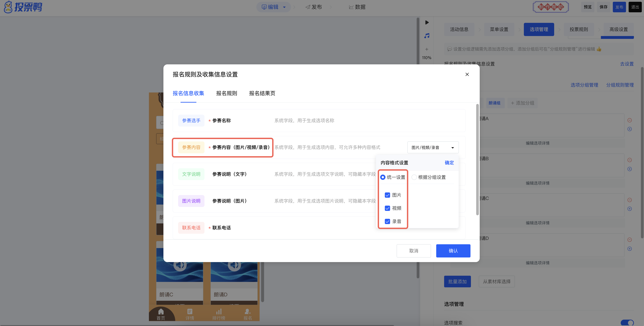
Task: Click 编辑选项详情 under 朗诵B
Action: click(537, 183)
